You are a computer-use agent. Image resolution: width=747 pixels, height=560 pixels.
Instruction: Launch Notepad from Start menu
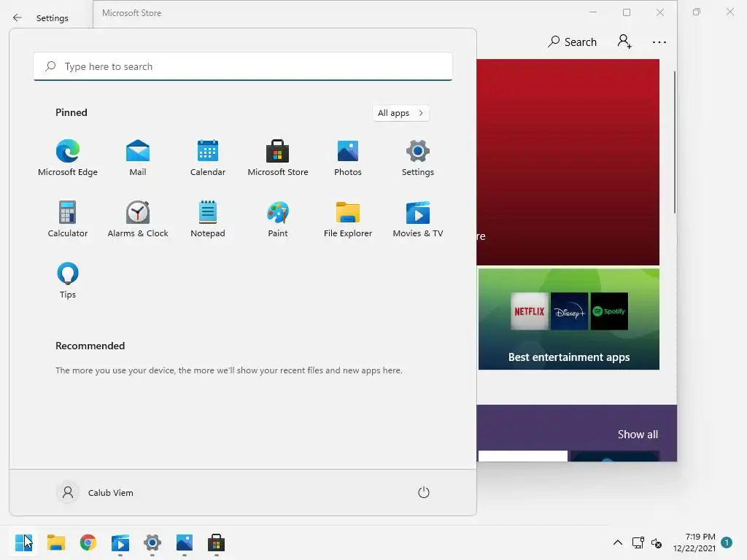tap(208, 219)
